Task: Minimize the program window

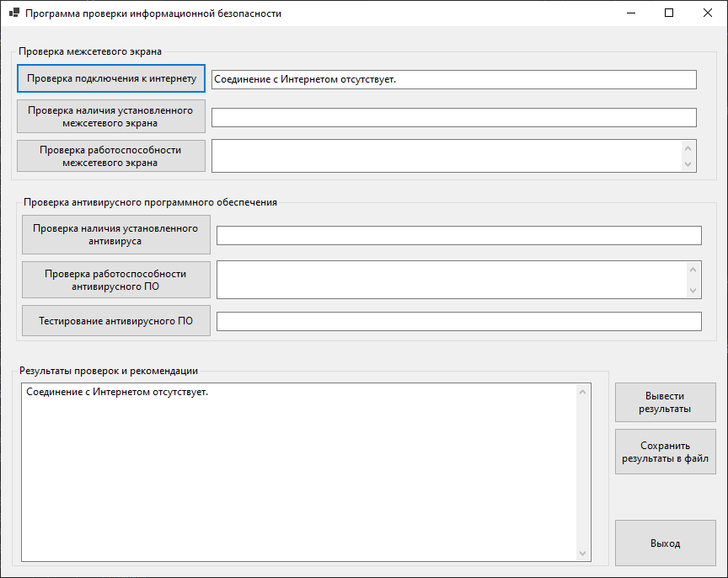Action: [x=631, y=13]
